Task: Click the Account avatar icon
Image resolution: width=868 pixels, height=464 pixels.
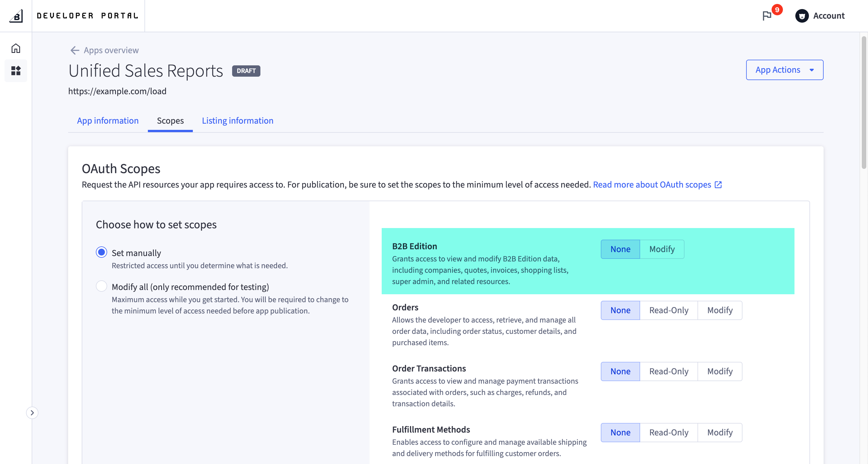Action: (x=802, y=16)
